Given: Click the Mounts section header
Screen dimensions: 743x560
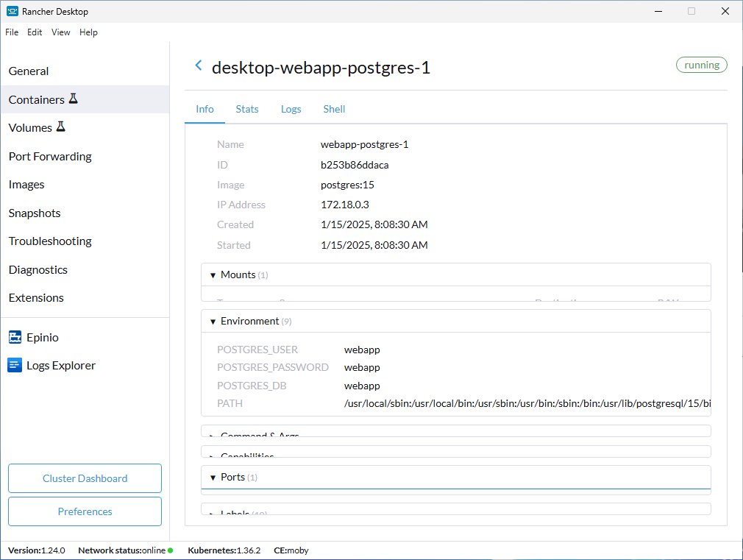Looking at the screenshot, I should (x=456, y=275).
